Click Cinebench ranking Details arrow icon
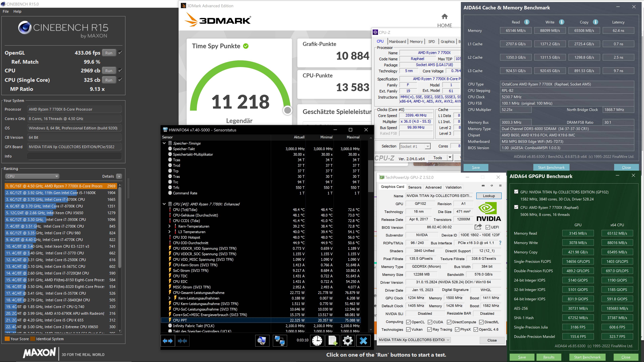This screenshot has width=644, height=362. [119, 176]
